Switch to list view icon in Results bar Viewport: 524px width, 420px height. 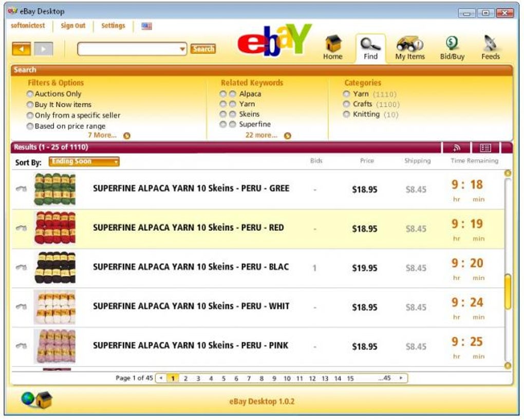coord(485,148)
